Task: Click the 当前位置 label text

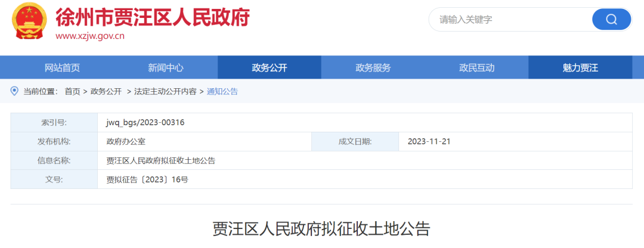Action: [x=41, y=92]
